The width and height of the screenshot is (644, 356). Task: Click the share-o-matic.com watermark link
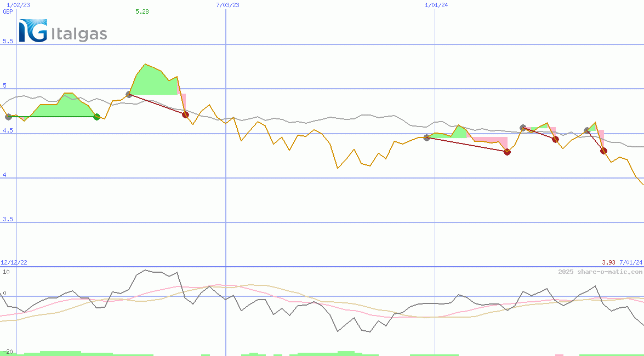[600, 272]
